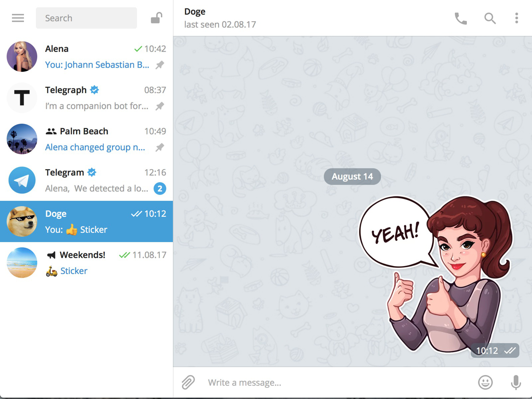Open the three-dot chat options menu
This screenshot has width=532, height=399.
(x=516, y=18)
